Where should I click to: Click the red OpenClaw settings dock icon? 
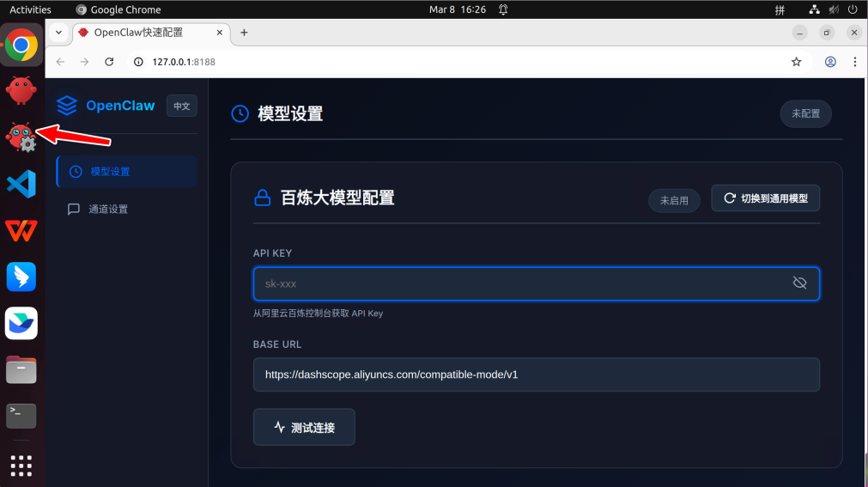tap(21, 137)
